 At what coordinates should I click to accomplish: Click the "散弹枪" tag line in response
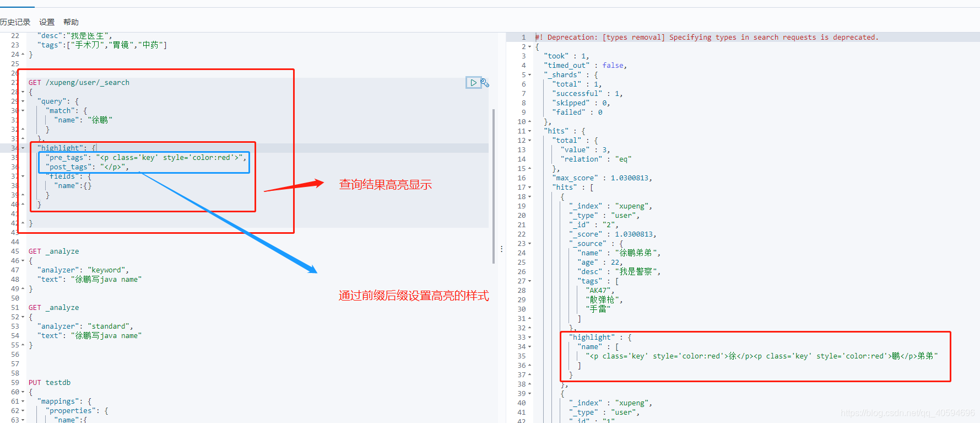point(604,300)
